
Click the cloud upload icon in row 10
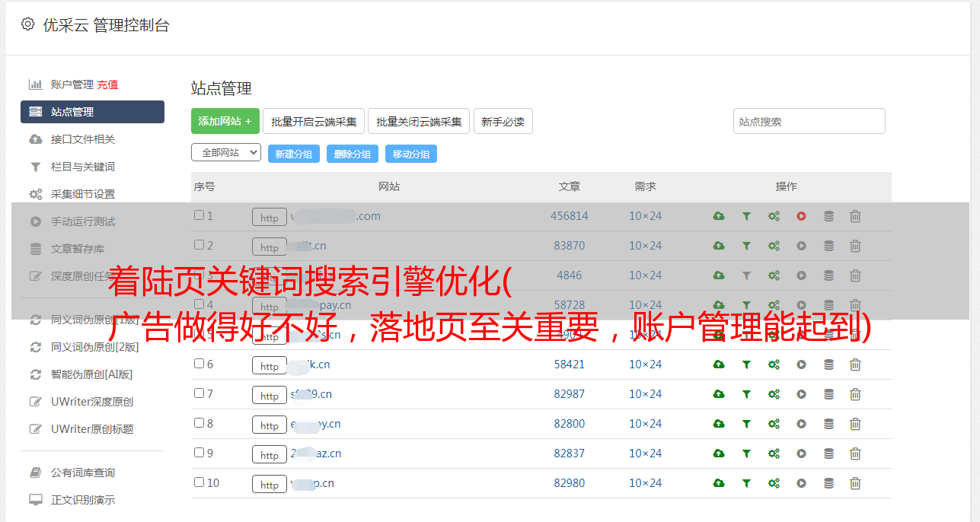click(x=719, y=483)
